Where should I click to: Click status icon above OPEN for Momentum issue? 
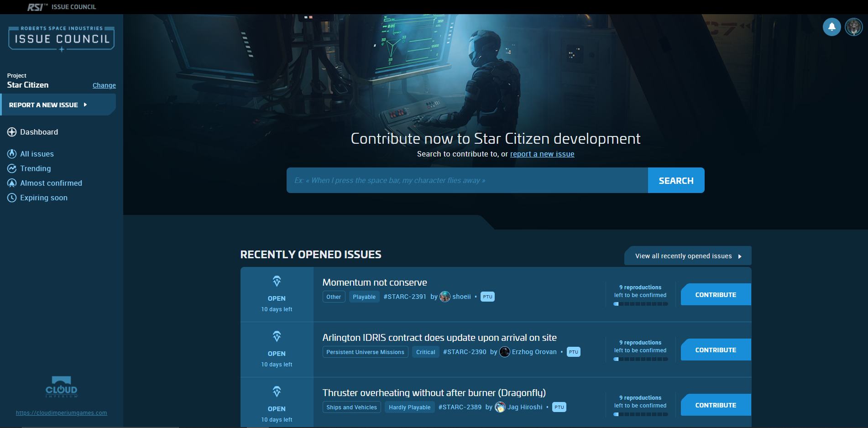click(277, 281)
